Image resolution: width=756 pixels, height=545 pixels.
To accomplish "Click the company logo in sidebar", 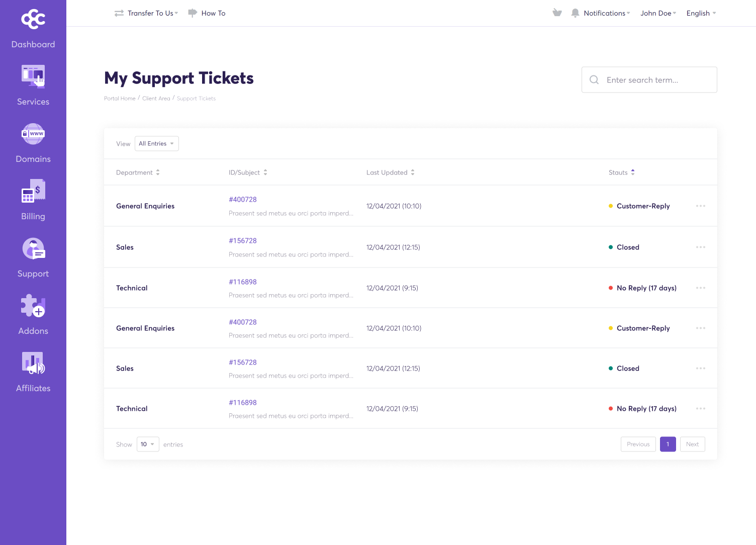I will click(33, 19).
